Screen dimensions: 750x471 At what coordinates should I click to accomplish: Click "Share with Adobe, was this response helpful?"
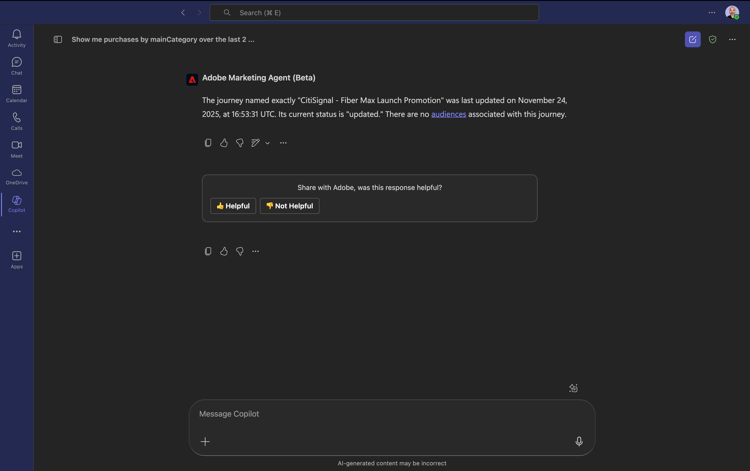(x=370, y=187)
